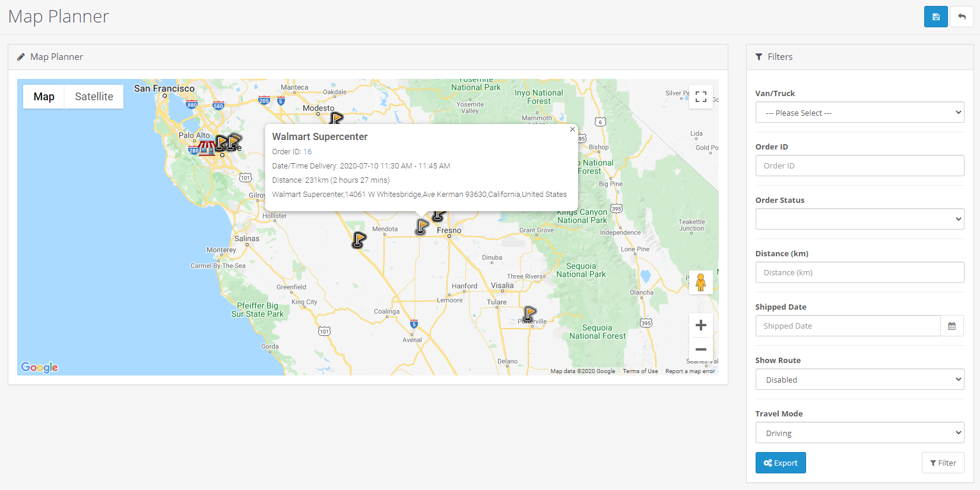Open the Order Status dropdown
The height and width of the screenshot is (490, 980).
pyautogui.click(x=860, y=219)
